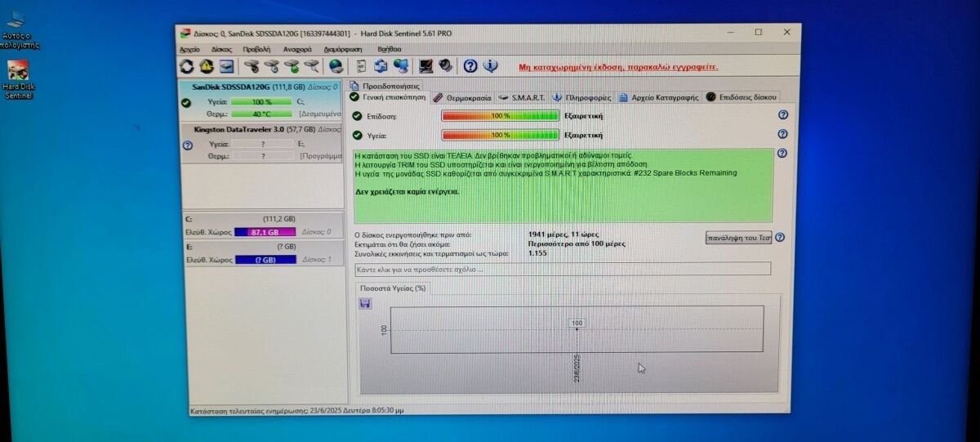Click the help question mark toolbar icon

point(470,66)
